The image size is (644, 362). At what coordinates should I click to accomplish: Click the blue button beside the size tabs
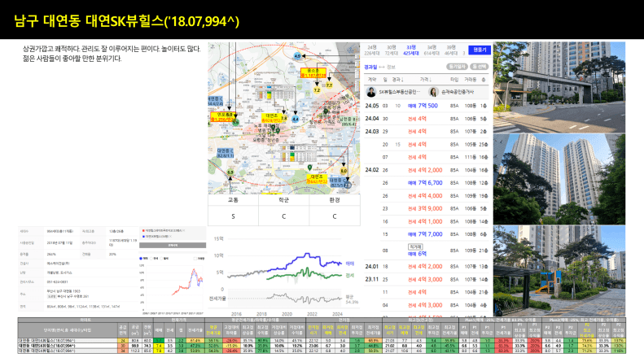(480, 50)
